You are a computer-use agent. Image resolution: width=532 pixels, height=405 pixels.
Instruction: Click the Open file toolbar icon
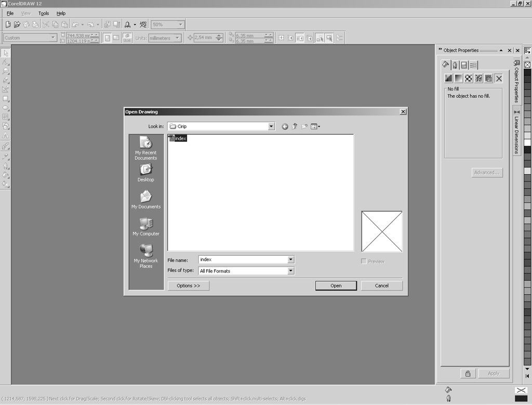point(17,24)
